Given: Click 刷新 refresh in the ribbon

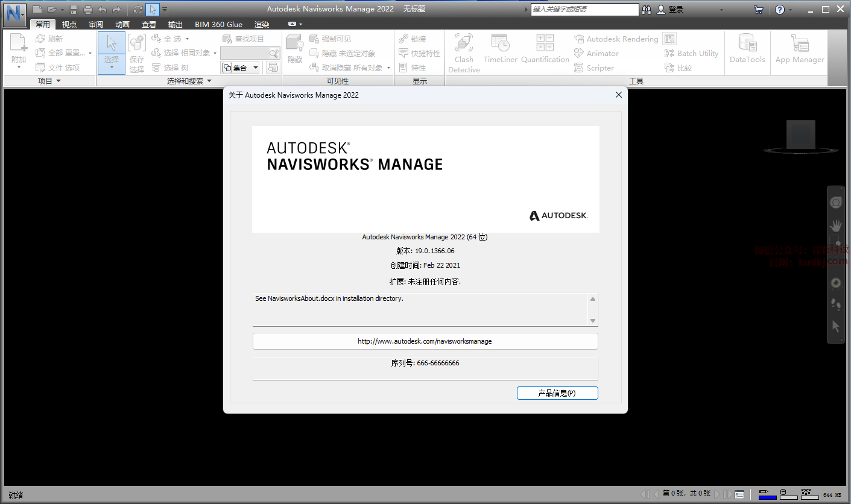Looking at the screenshot, I should pos(49,39).
